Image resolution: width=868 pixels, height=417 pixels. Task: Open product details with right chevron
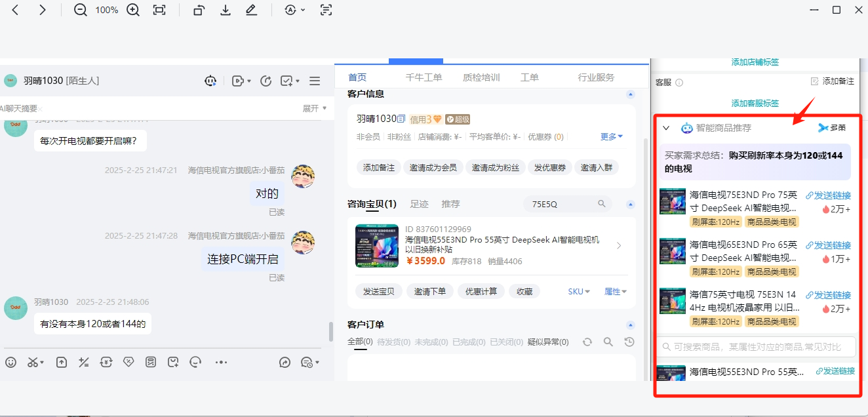620,246
